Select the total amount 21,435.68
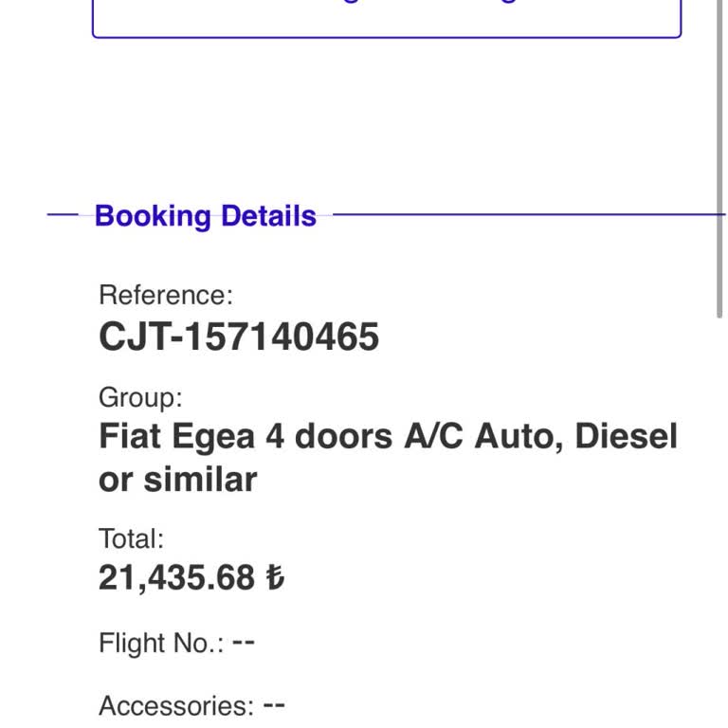This screenshot has height=728, width=728. click(x=176, y=578)
